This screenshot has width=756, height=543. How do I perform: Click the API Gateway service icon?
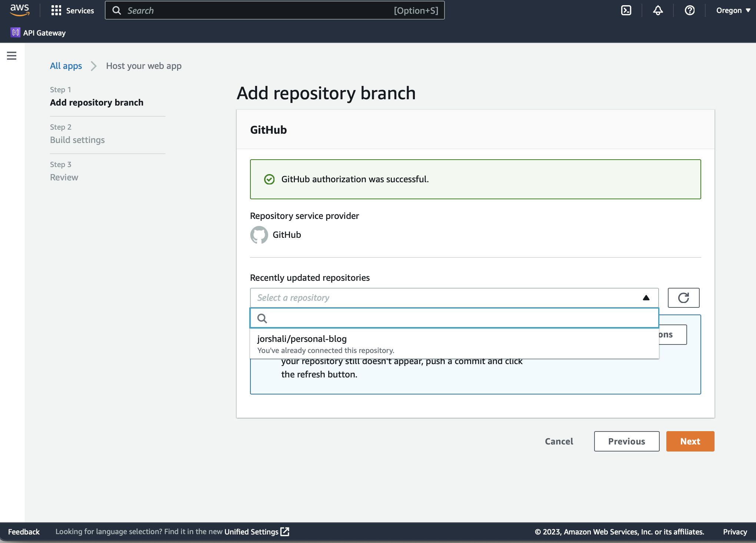[15, 33]
